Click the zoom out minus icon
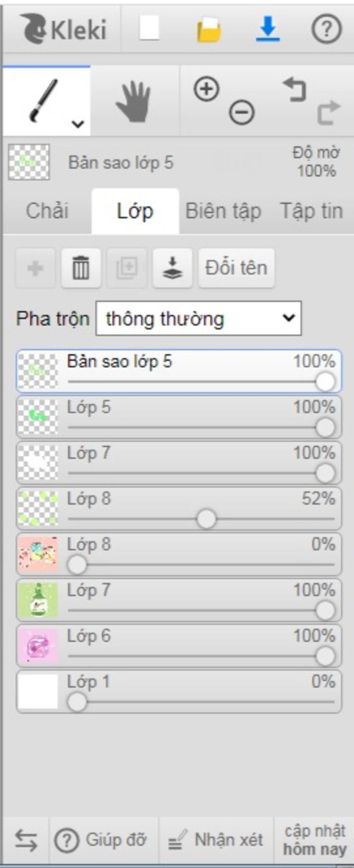Viewport: 354px width, 868px height. pos(242,112)
